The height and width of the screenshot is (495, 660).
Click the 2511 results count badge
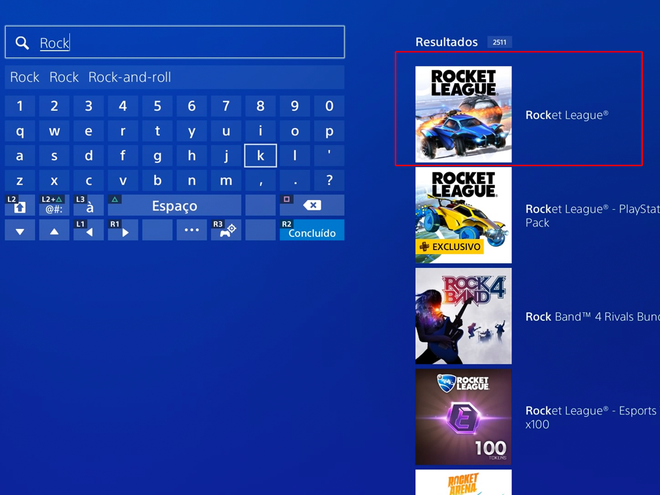click(500, 42)
